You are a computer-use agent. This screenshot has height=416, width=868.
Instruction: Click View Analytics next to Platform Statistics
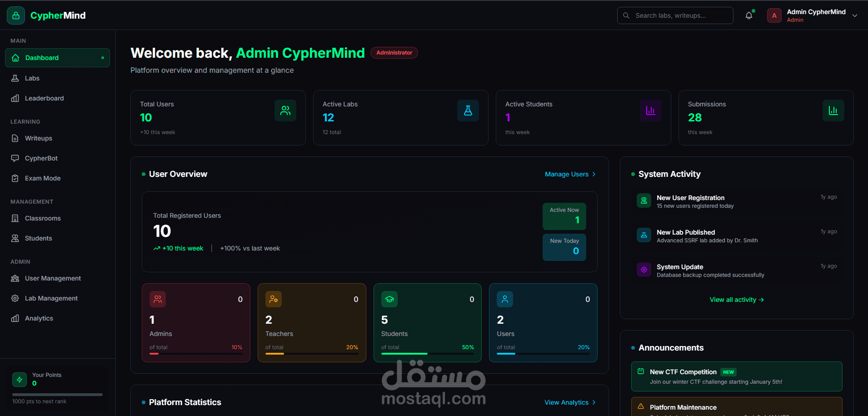pyautogui.click(x=566, y=402)
